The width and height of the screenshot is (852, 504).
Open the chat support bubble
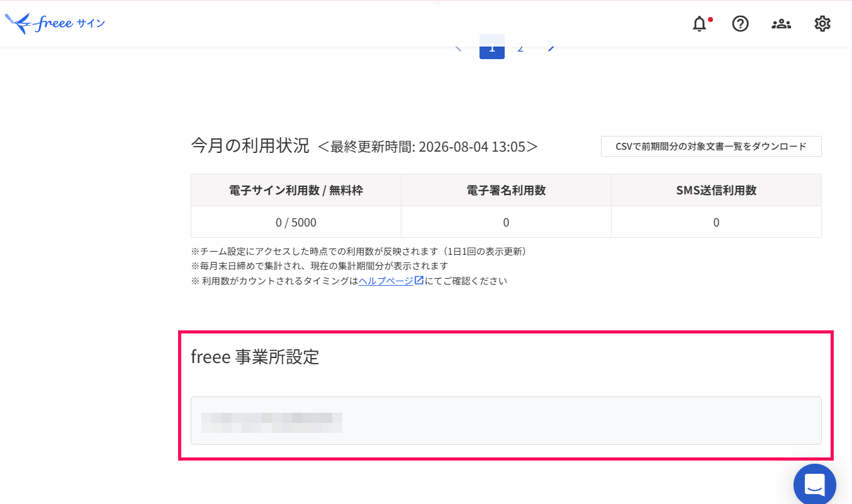click(815, 485)
